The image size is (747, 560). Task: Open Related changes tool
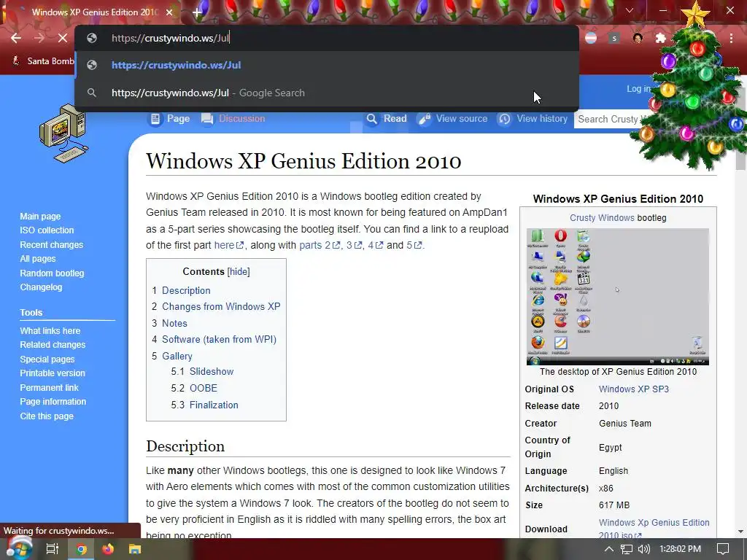[53, 344]
